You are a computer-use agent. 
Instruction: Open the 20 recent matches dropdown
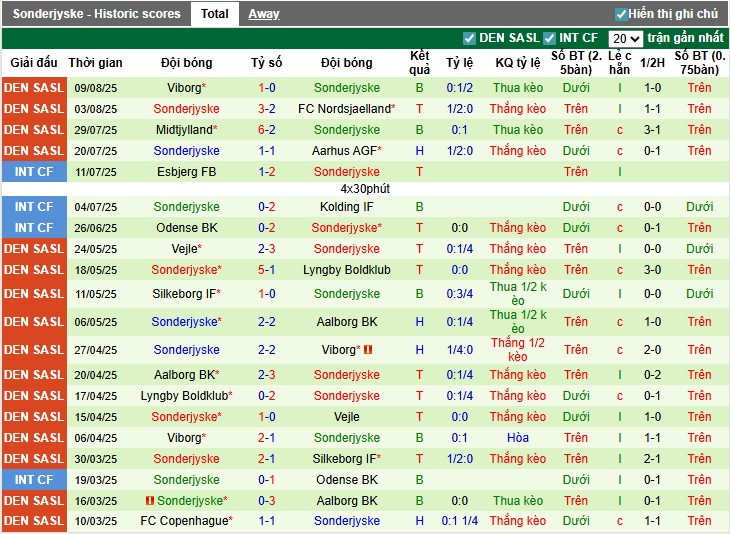tap(625, 39)
